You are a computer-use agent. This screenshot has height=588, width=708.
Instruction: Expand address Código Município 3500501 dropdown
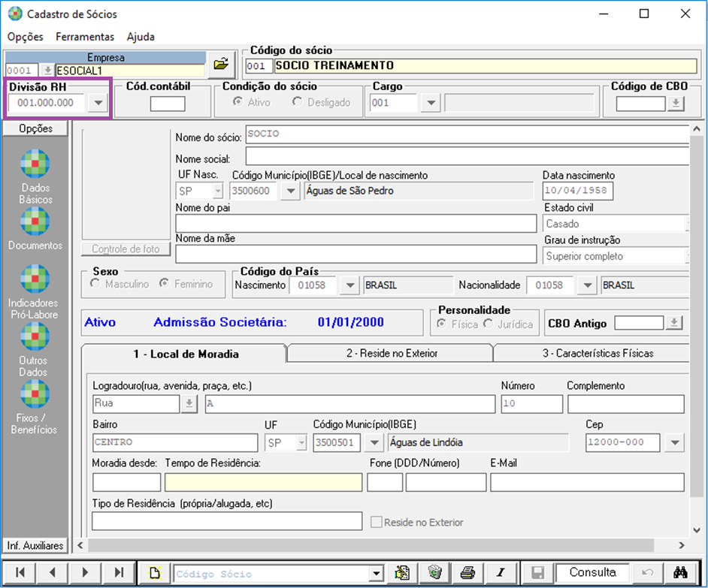374,442
